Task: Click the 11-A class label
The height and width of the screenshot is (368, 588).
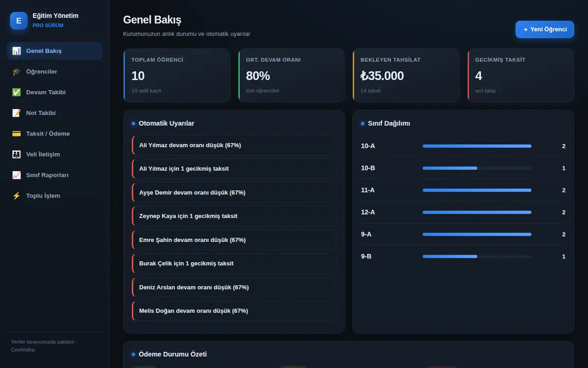Action: tap(368, 190)
